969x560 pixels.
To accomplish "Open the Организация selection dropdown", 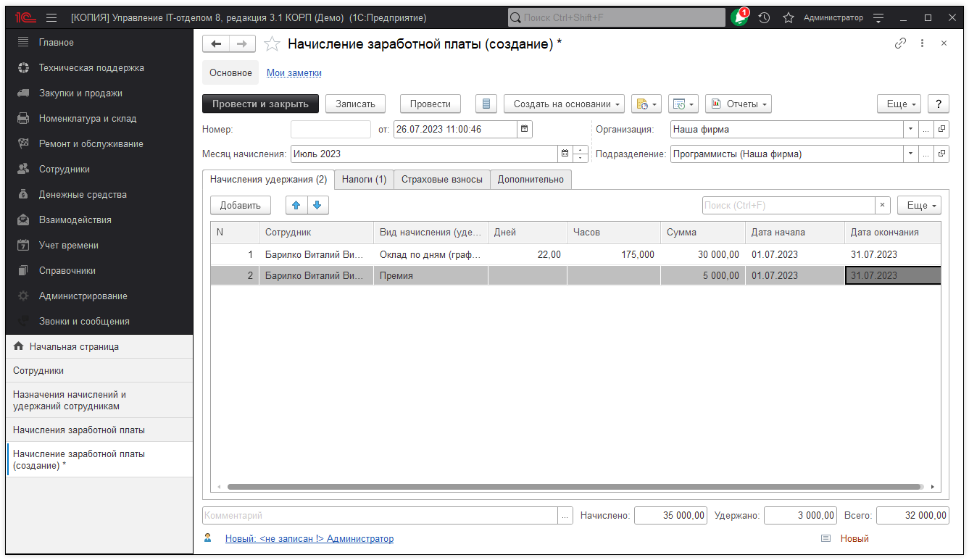I will (x=911, y=129).
